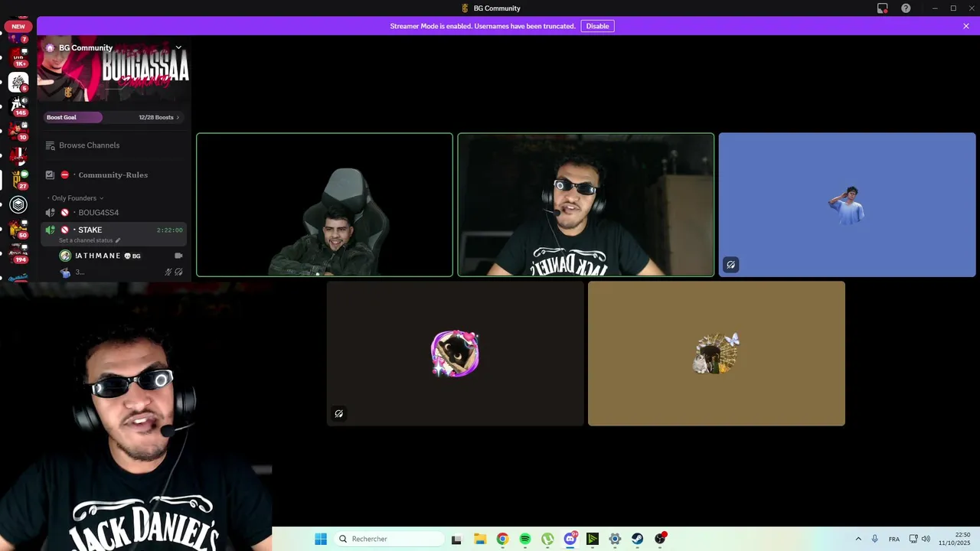Open server icon with 50 badge

click(x=18, y=229)
